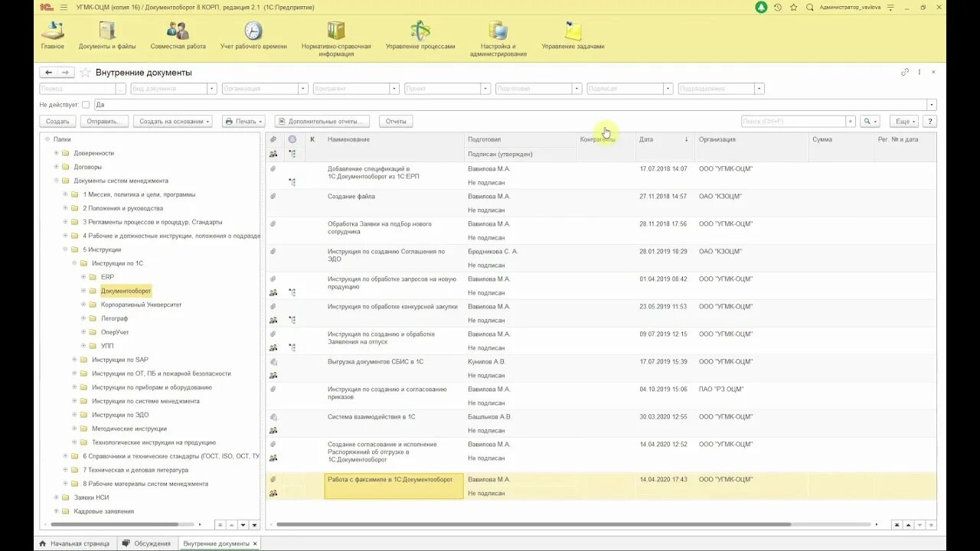Click the Отчеты button
The width and height of the screenshot is (980, 551).
396,122
